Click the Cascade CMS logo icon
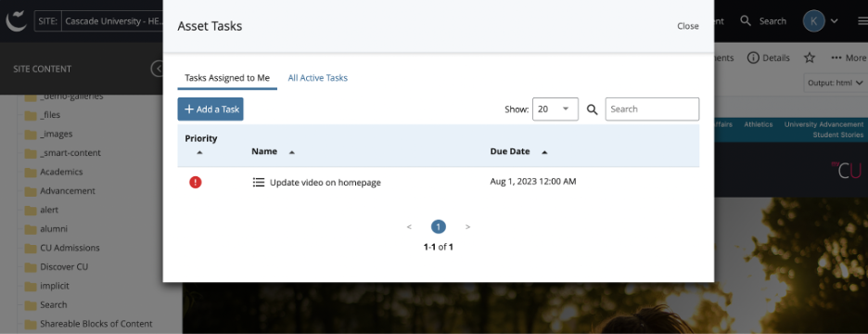This screenshot has height=334, width=868. pos(16,21)
